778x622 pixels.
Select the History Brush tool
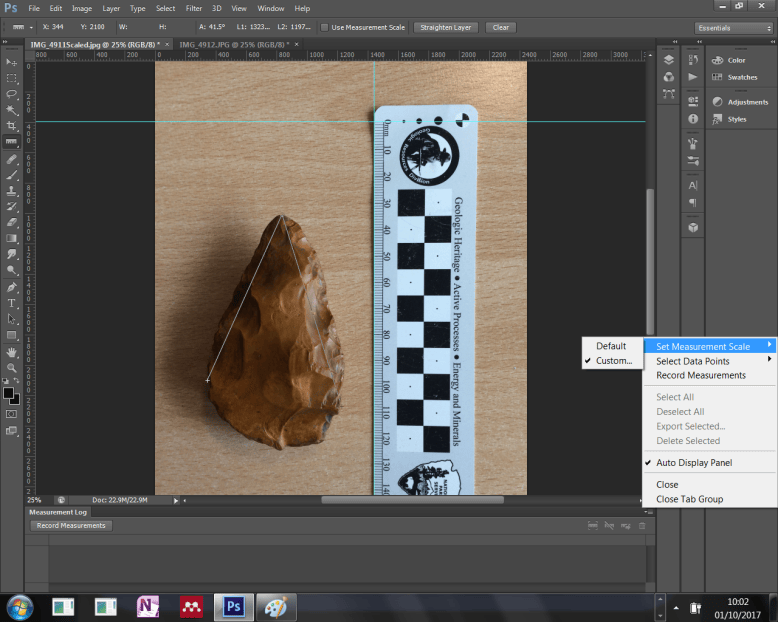click(x=11, y=206)
